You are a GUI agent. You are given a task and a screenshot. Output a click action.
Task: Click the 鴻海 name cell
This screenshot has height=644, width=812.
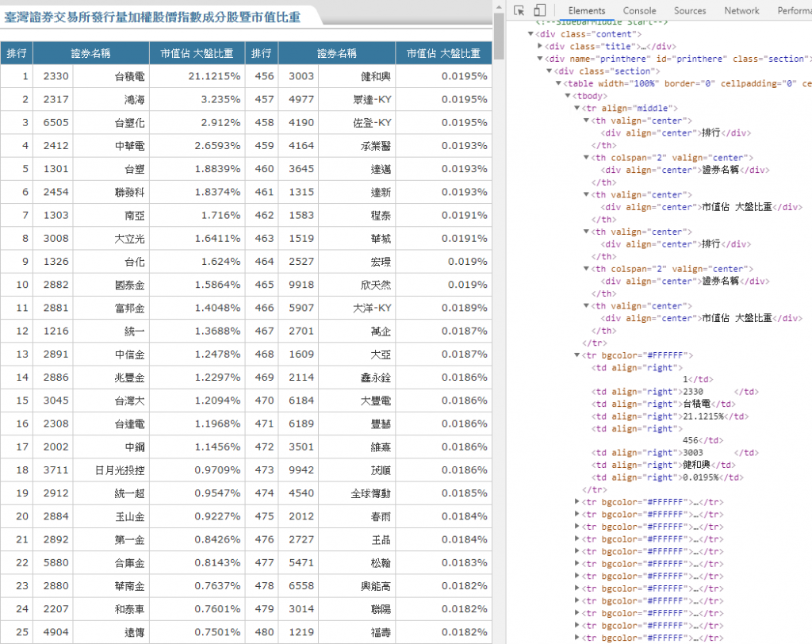(111, 99)
